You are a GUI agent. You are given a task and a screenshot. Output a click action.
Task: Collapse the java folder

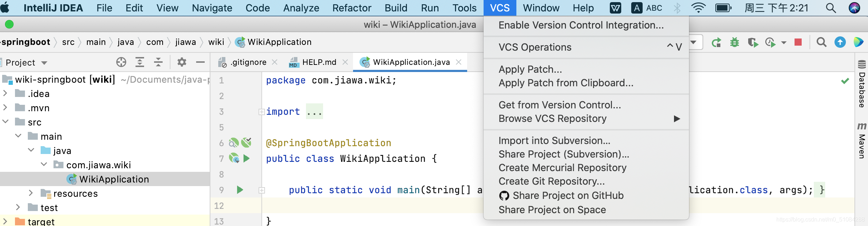31,150
